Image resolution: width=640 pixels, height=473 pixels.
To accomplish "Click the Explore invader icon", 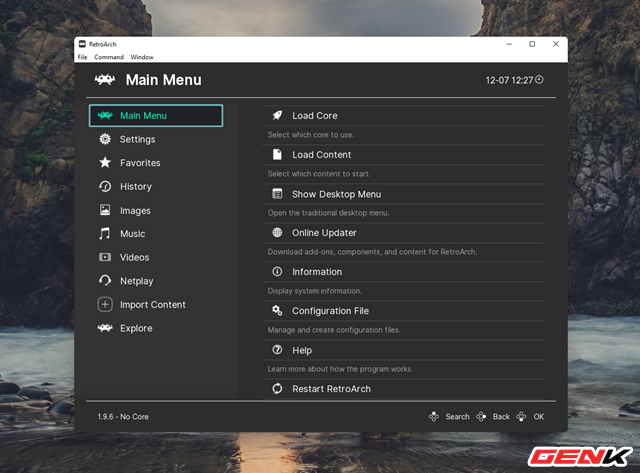I will pyautogui.click(x=105, y=328).
